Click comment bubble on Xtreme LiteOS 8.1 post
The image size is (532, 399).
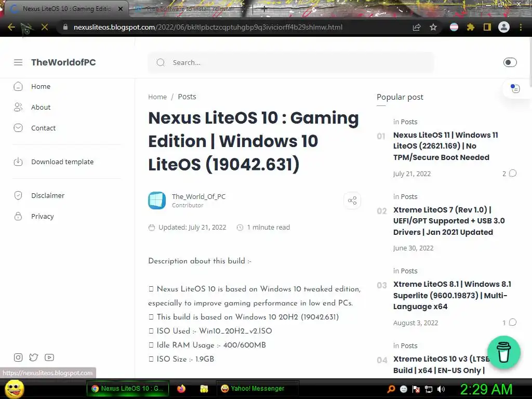513,322
